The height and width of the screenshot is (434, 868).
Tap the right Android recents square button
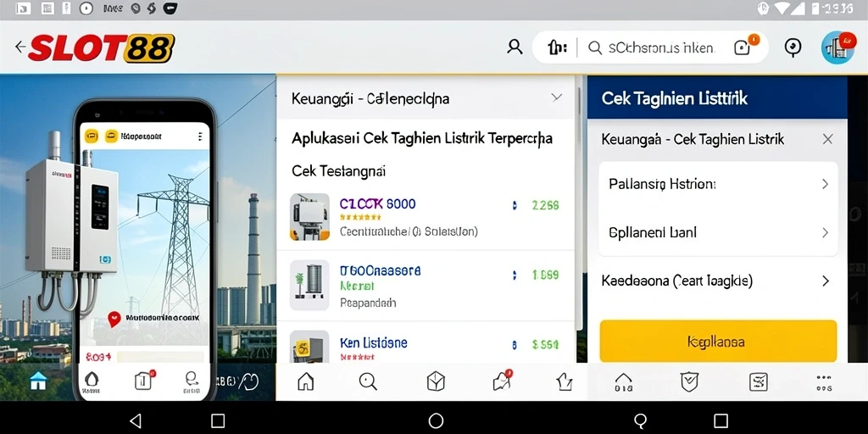721,420
